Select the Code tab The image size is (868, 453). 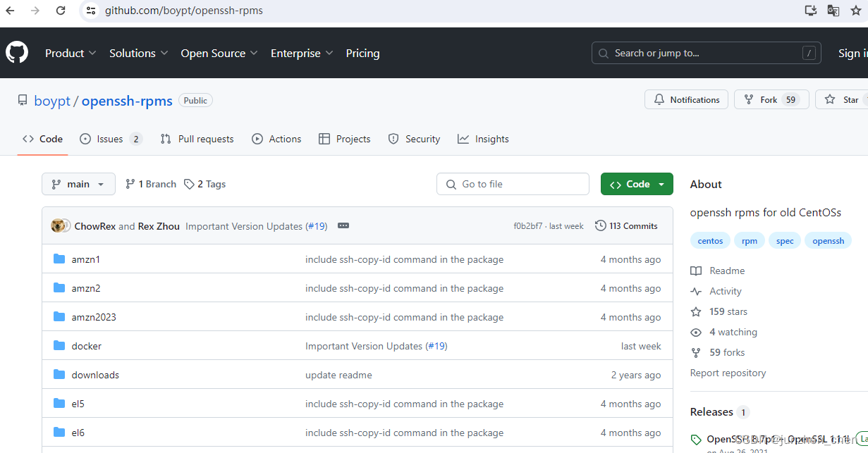(42, 139)
